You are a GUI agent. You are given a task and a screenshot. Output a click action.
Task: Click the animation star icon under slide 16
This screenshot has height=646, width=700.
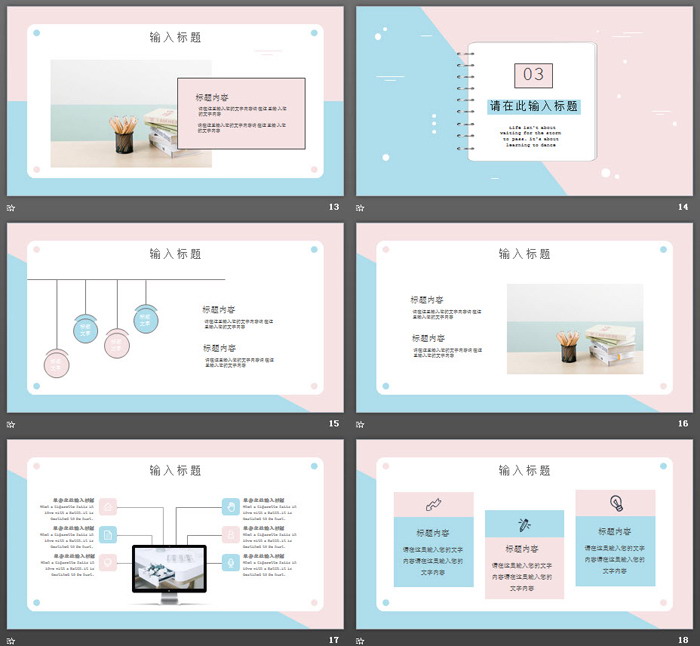pos(360,424)
